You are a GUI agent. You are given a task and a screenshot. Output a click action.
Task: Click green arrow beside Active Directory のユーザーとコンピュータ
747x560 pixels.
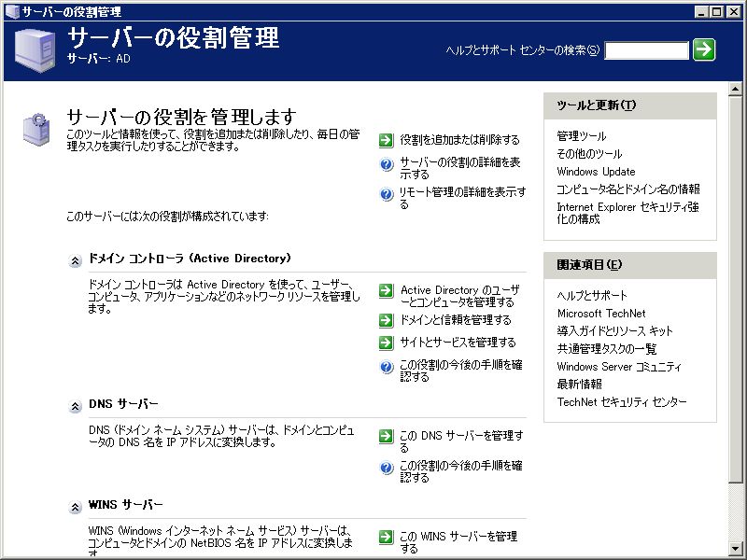point(387,290)
